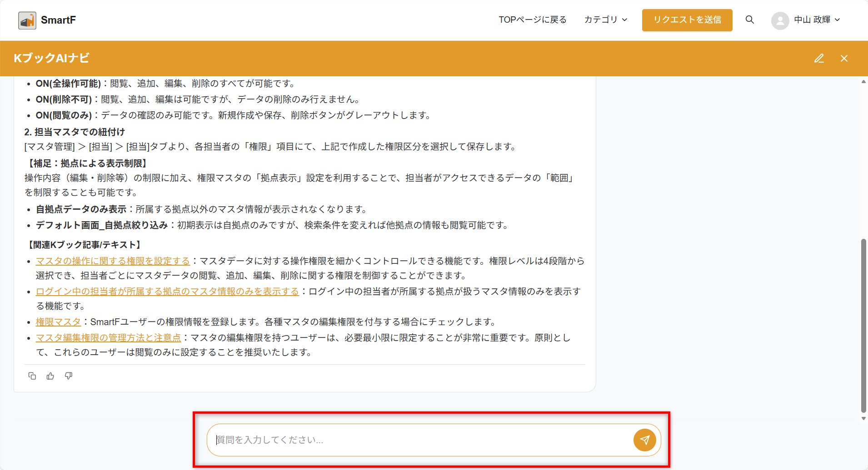Click the リクエストを送信 button
The width and height of the screenshot is (868, 470).
687,20
